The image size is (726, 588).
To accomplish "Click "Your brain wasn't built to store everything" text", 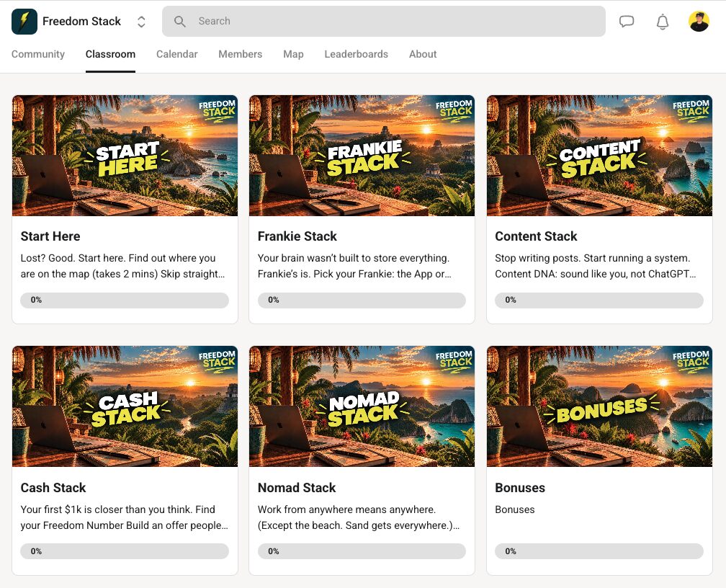I will [x=354, y=266].
